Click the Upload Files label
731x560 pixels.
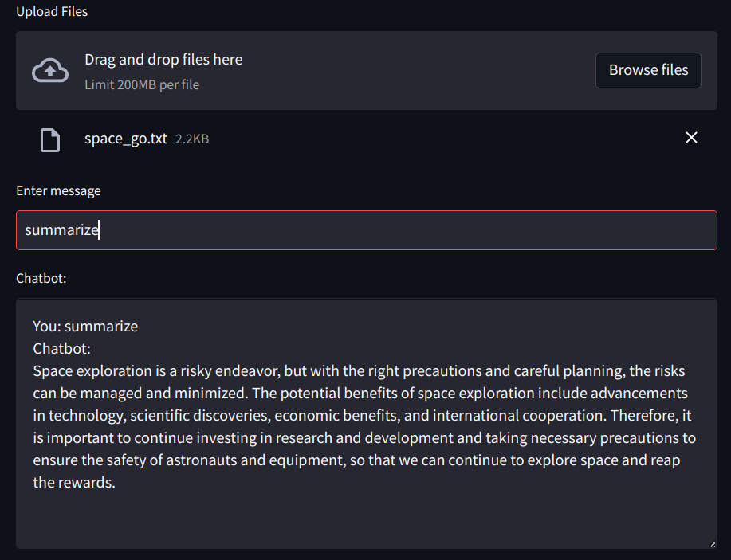pos(52,11)
